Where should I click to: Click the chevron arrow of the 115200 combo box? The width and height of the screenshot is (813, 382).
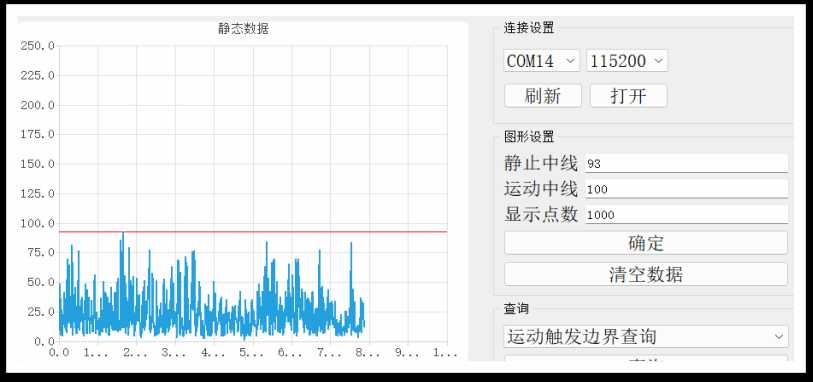(x=658, y=61)
